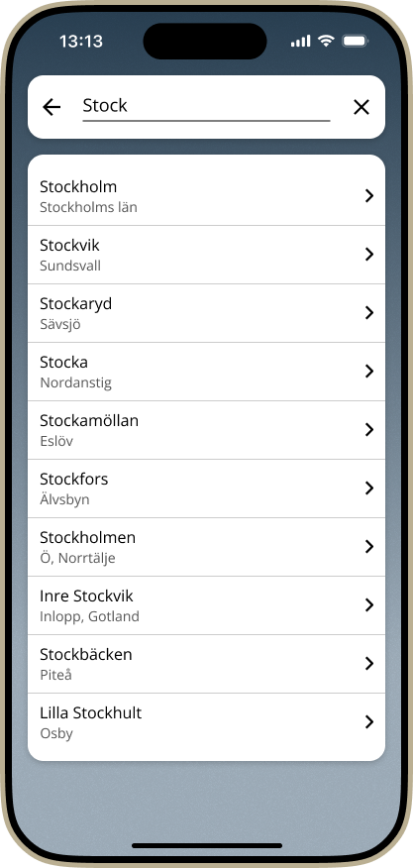The image size is (413, 868).
Task: Click the Stock search input field
Action: click(206, 107)
